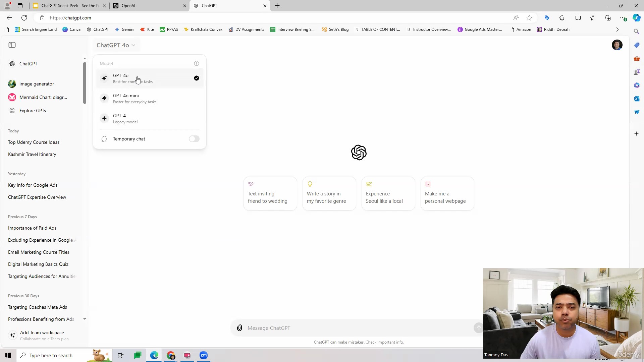Click the Explore GPTs grid icon

(x=12, y=111)
